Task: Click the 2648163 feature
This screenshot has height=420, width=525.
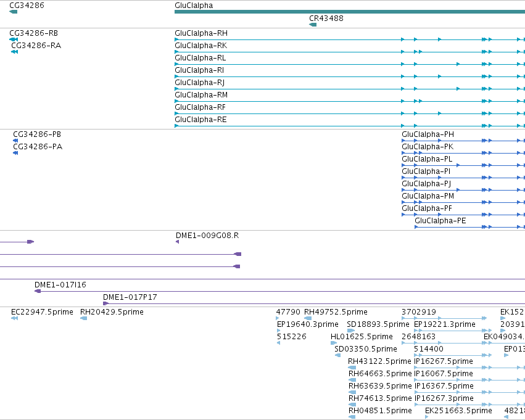Action: tap(444, 344)
